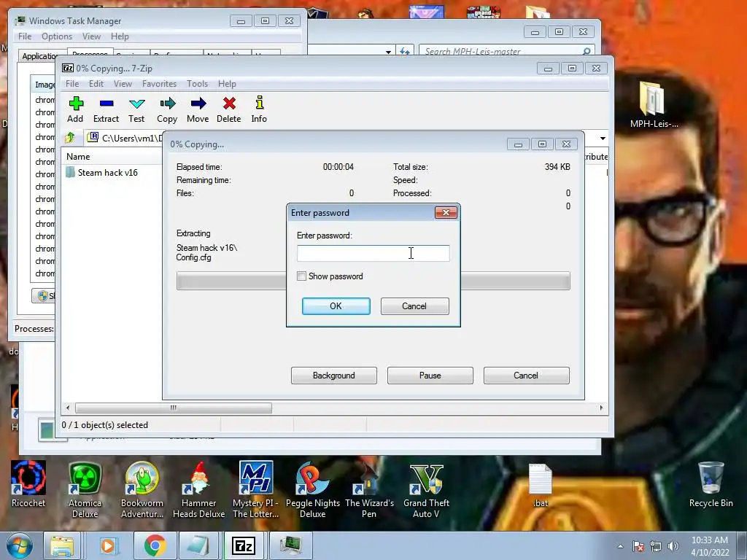Image resolution: width=747 pixels, height=560 pixels.
Task: Open Windows Media Player from taskbar
Action: click(109, 545)
